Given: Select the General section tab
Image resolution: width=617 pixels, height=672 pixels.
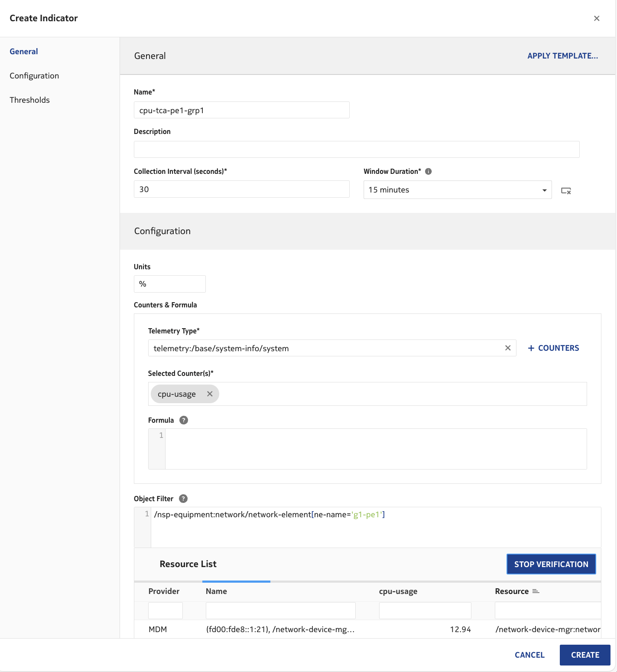Looking at the screenshot, I should click(x=24, y=52).
